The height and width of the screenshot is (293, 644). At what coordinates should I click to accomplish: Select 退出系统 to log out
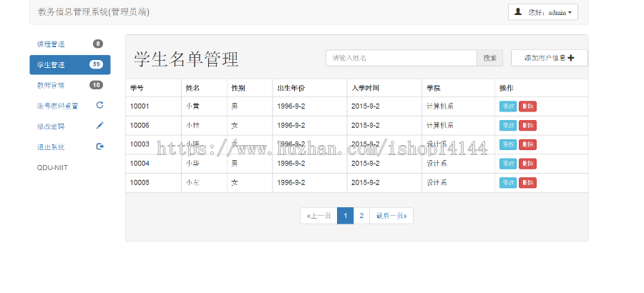tap(70, 147)
